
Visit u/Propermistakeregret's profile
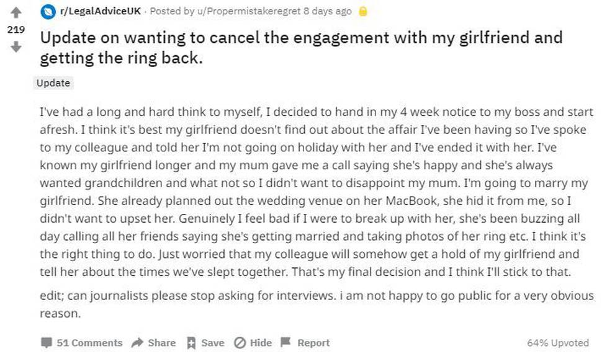(x=248, y=11)
